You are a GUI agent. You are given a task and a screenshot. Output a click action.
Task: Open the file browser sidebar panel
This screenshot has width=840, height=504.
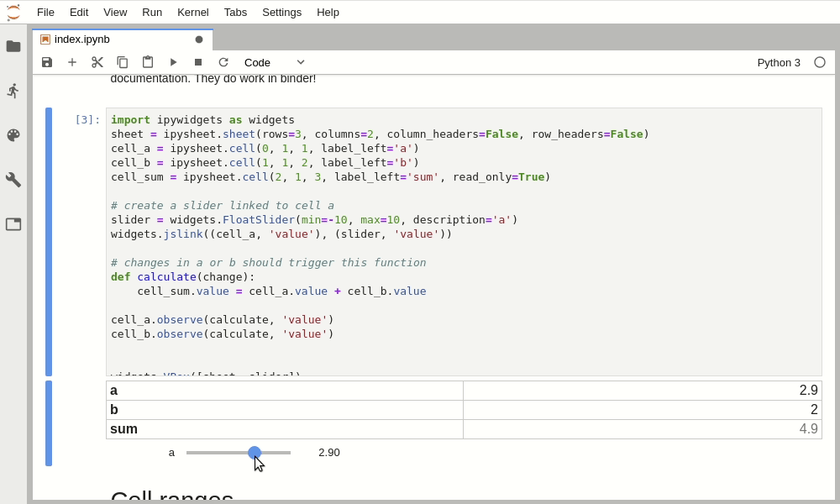tap(13, 46)
